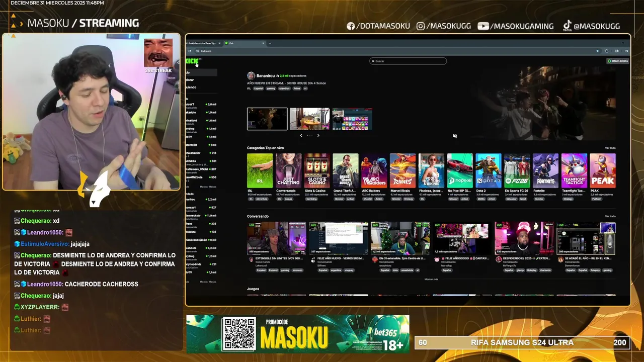Click the sidebar channel with 3,6 mil viewers

pos(201,106)
